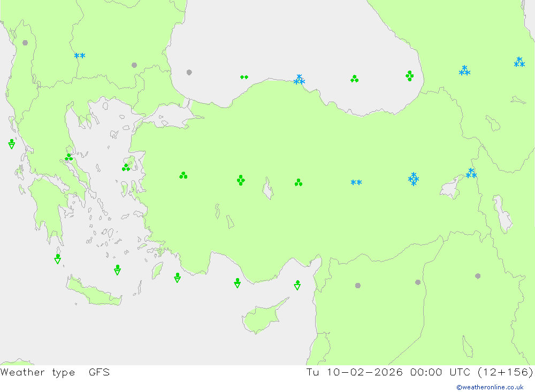Viewport: 535px width, 392px height.
Task: Click the grey dot over southern Bulgaria
Action: coord(134,65)
